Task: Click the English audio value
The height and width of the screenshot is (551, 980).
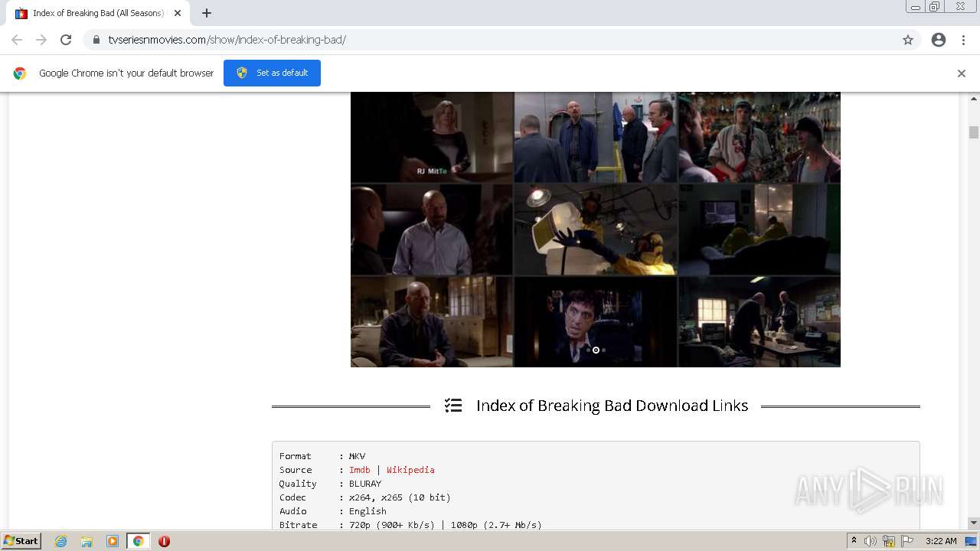Action: point(367,511)
